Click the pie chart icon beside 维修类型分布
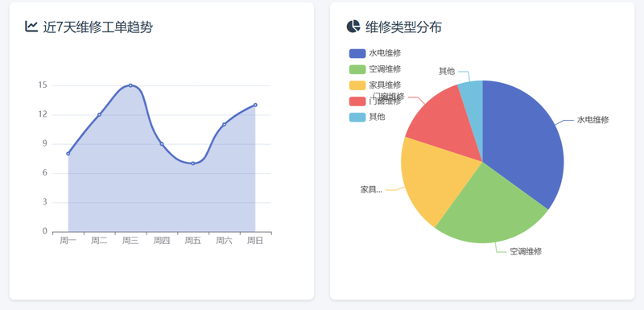 (353, 27)
